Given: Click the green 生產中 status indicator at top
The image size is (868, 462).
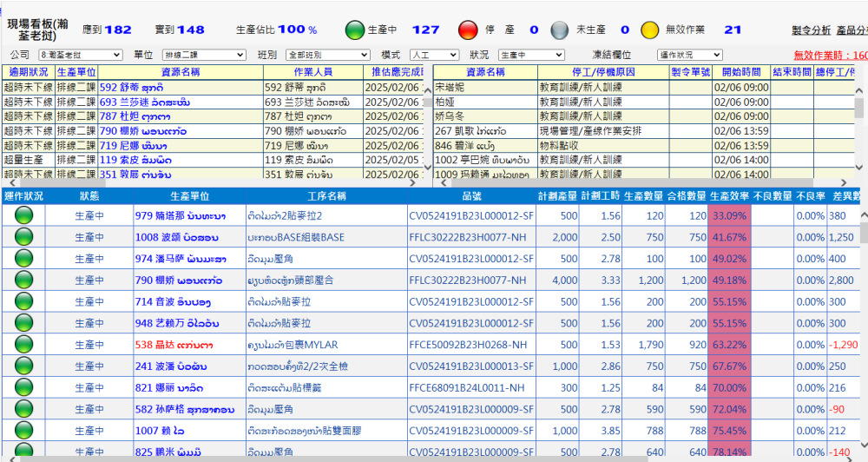Looking at the screenshot, I should coord(356,30).
